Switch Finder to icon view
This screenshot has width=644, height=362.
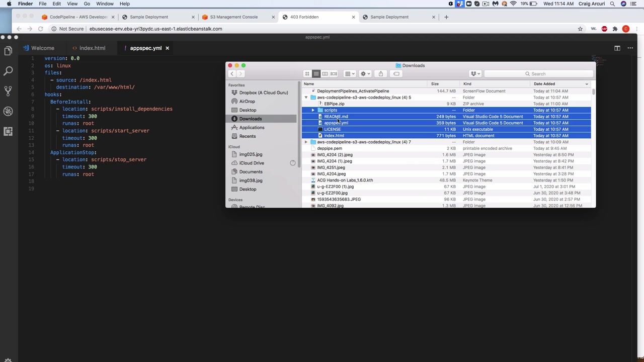point(307,74)
